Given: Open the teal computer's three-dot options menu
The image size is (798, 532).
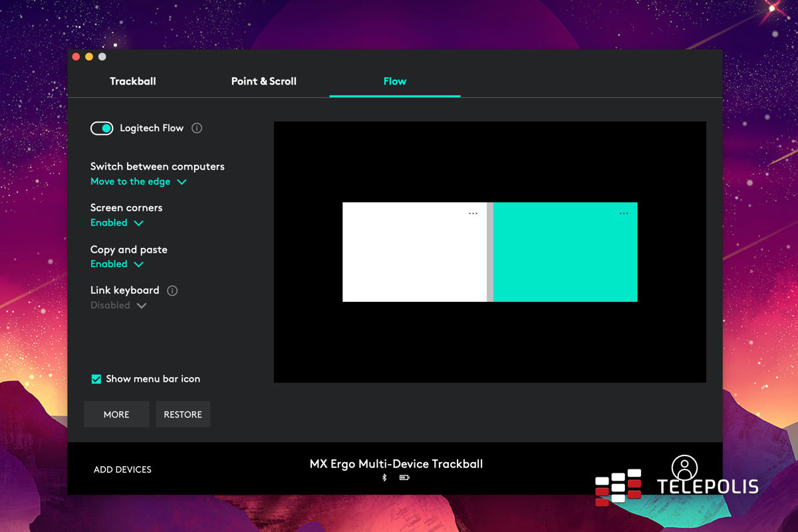Looking at the screenshot, I should point(623,213).
